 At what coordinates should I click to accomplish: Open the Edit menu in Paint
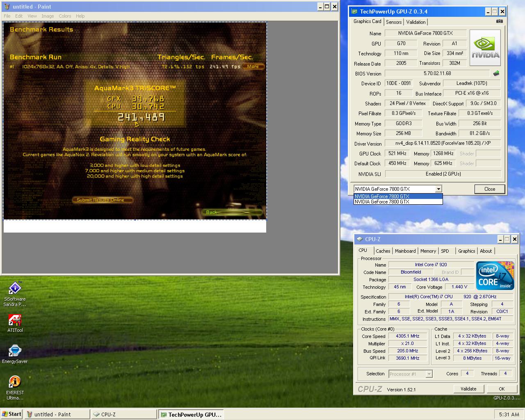pos(19,16)
